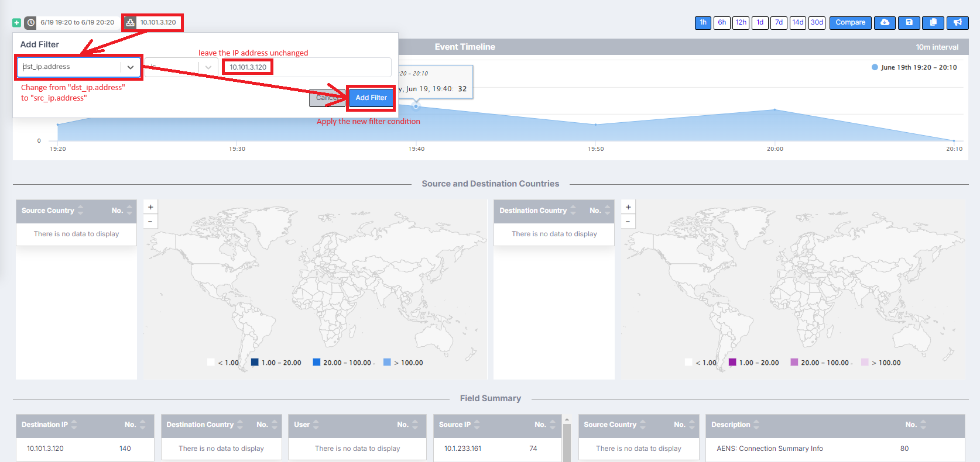The height and width of the screenshot is (462, 980).
Task: Click the Cancel button
Action: coord(327,98)
